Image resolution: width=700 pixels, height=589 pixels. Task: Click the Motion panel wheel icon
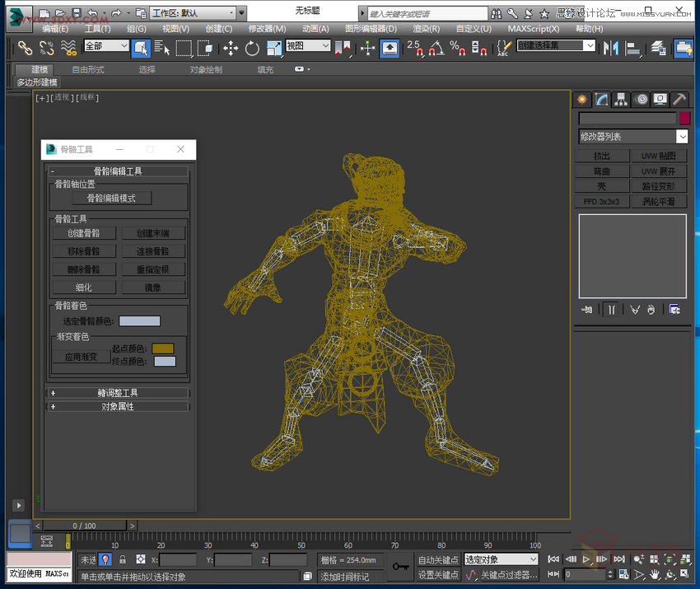(x=642, y=99)
